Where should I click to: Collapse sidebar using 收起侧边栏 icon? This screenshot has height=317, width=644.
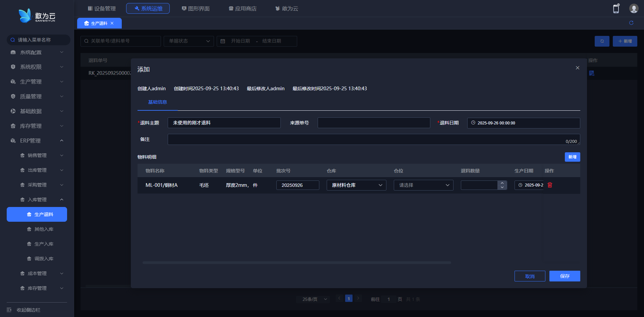[x=9, y=310]
